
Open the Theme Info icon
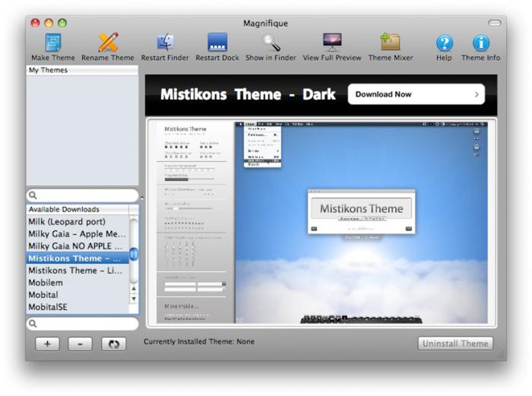481,43
